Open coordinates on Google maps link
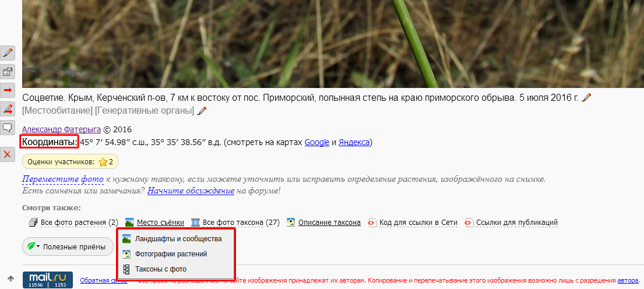Image resolution: width=644 pixels, height=289 pixels. (x=316, y=142)
